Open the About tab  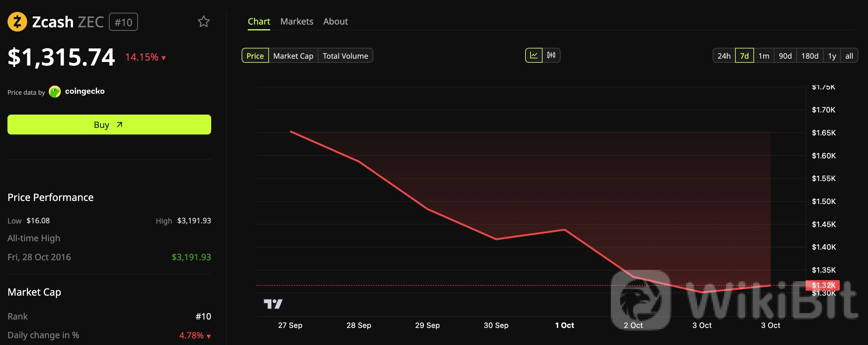335,21
